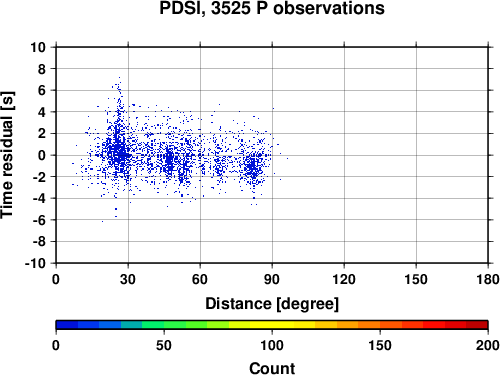Viewport: 500px width, 375px height.
Task: Select the y-axis tick label "4"
Action: point(42,112)
